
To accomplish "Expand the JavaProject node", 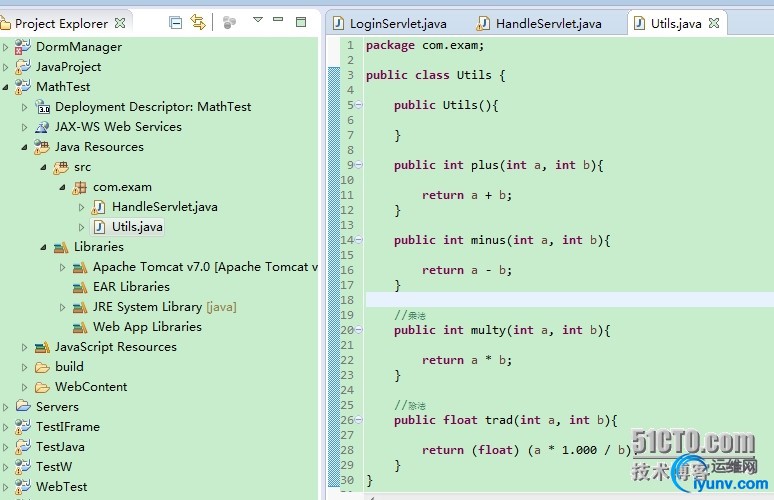I will pyautogui.click(x=5, y=67).
